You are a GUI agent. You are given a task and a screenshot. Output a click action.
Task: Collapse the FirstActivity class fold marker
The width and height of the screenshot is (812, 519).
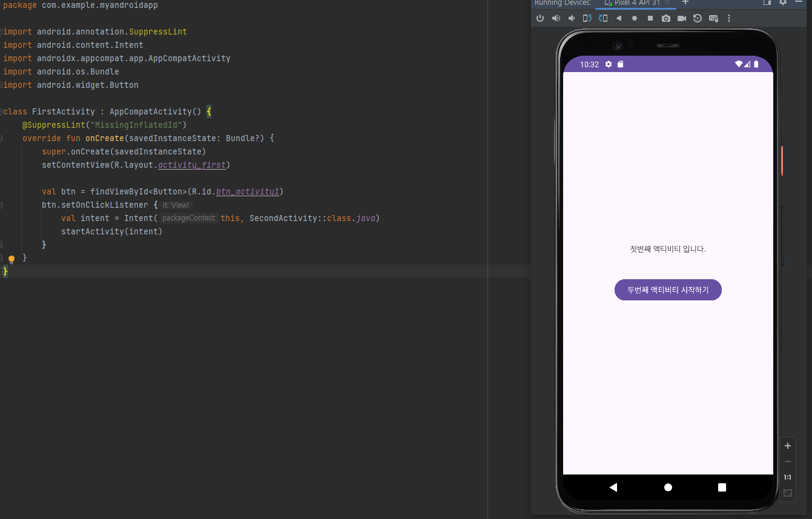[2, 111]
